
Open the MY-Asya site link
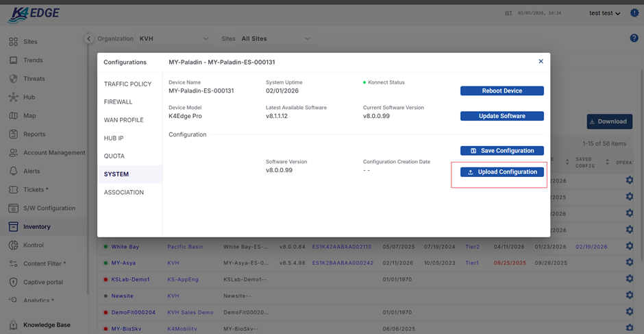(x=124, y=263)
